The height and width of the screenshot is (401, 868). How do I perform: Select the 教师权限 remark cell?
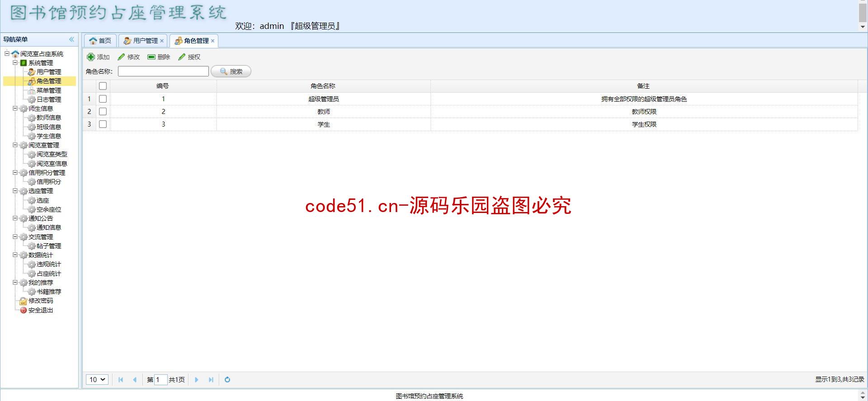644,112
